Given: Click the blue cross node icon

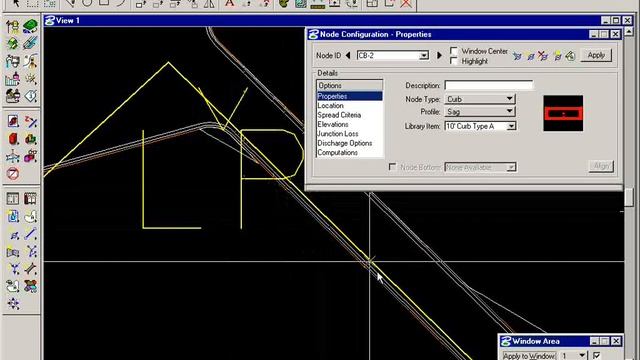Looking at the screenshot, I should 13,156.
